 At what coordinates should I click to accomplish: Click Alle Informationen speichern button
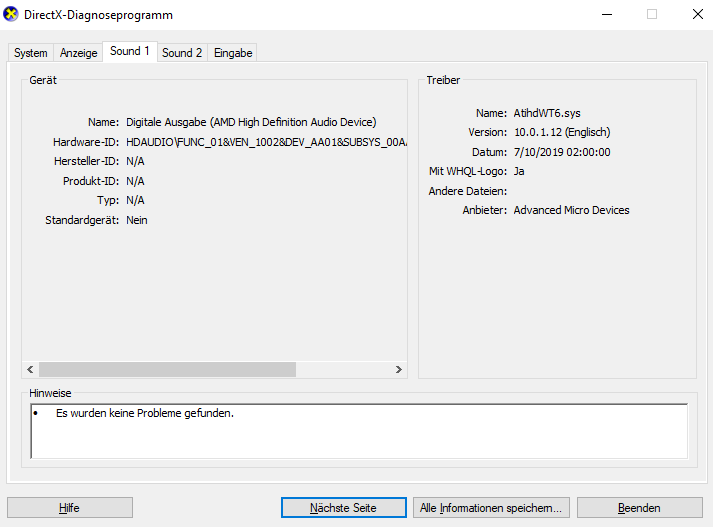tap(491, 507)
